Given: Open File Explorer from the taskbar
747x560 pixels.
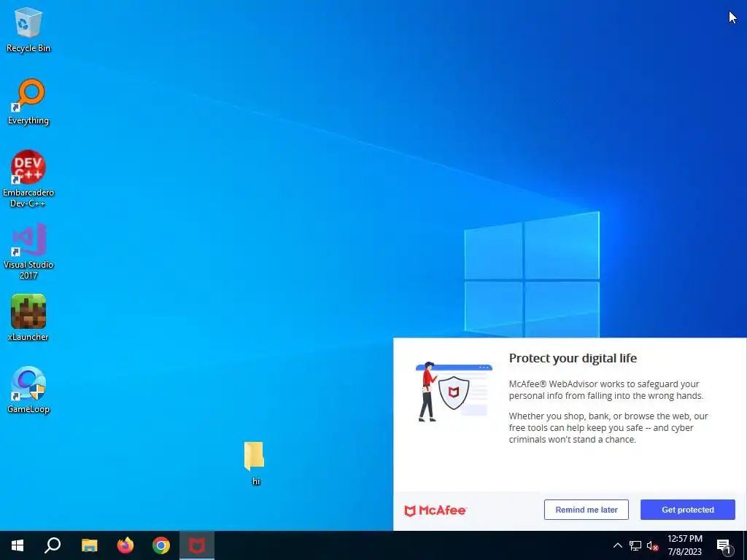Looking at the screenshot, I should coord(90,545).
